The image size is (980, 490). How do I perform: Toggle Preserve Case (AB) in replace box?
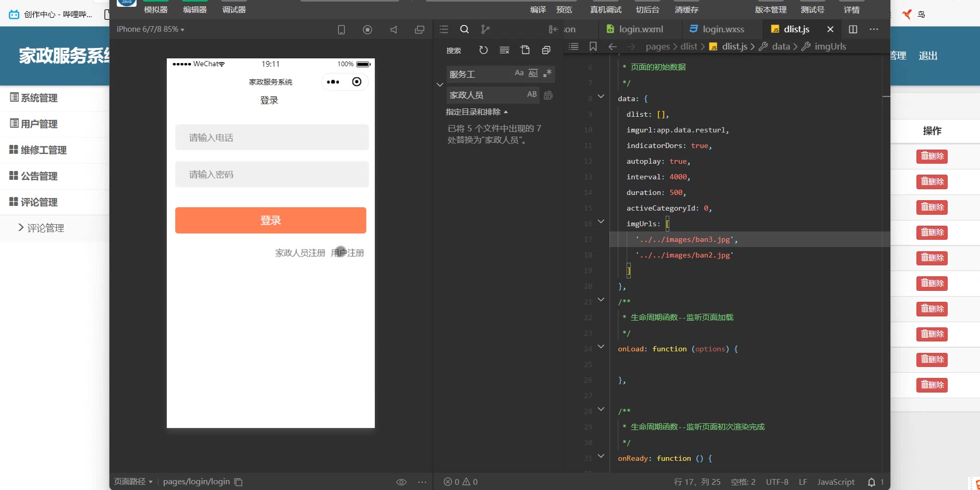pos(532,94)
